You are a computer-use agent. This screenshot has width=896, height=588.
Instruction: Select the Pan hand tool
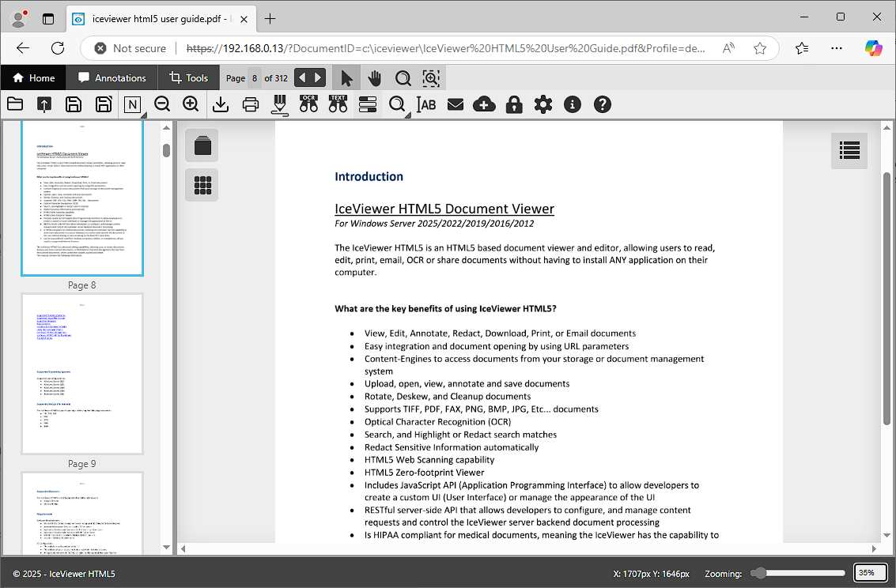point(374,77)
